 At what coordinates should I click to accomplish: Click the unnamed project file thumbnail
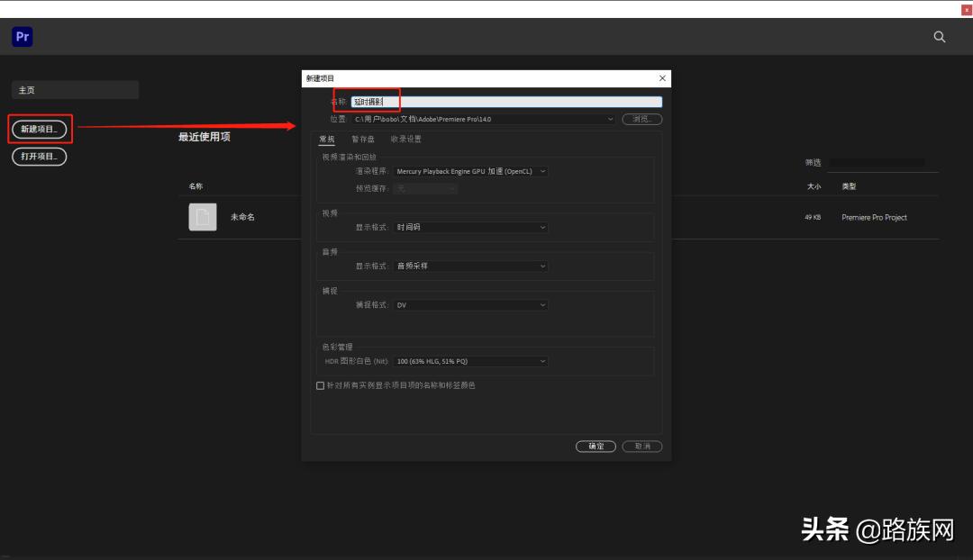(x=203, y=217)
